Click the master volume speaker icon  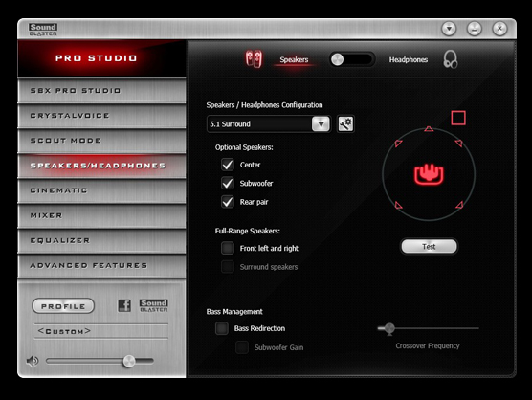pos(33,361)
